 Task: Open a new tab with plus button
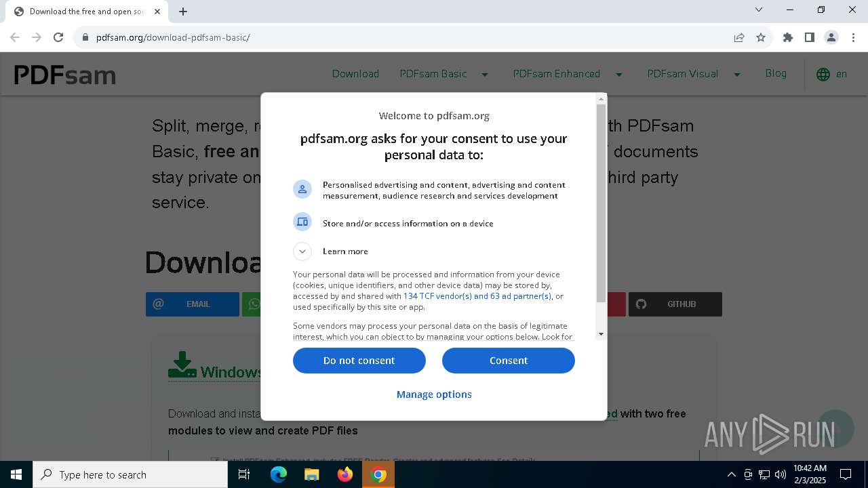(183, 12)
